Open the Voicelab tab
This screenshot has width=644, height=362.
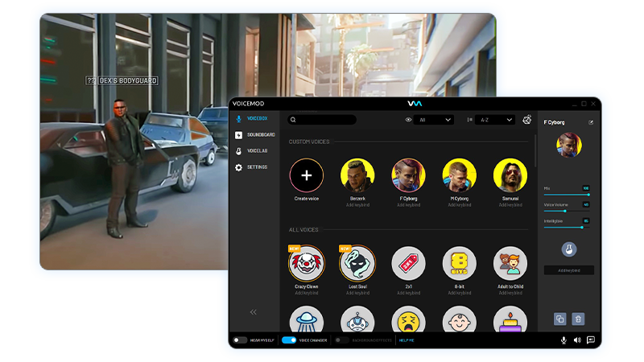[x=253, y=151]
